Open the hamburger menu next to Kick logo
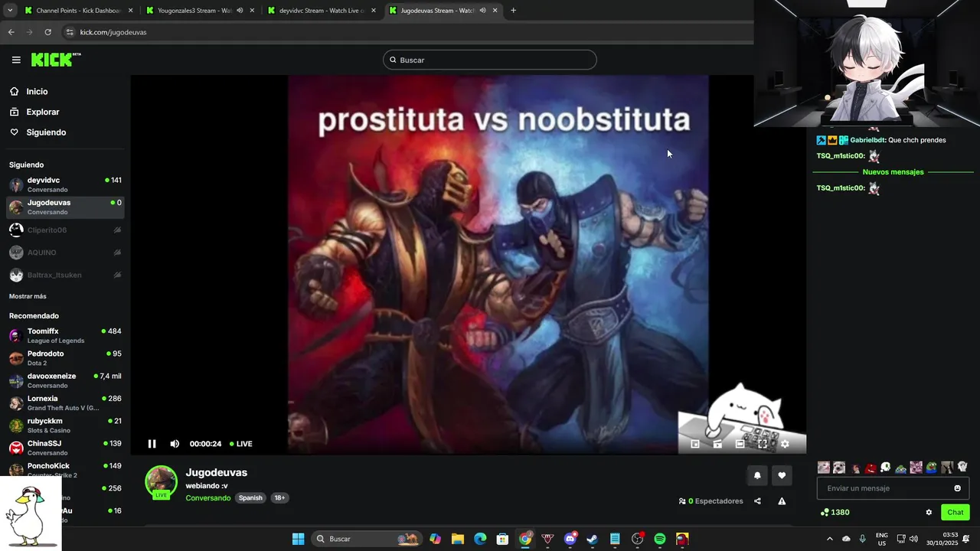 coord(16,60)
